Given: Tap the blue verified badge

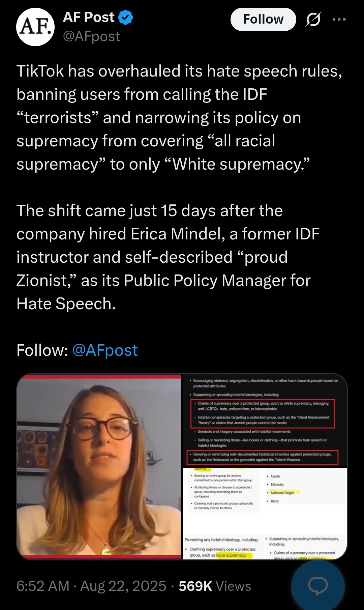Looking at the screenshot, I should (126, 18).
